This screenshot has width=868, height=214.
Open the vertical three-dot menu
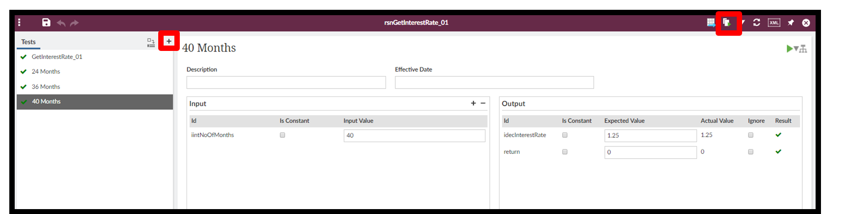19,23
